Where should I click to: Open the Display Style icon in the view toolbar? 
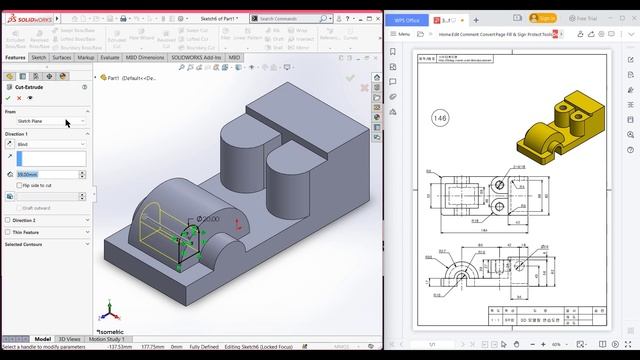(x=238, y=67)
